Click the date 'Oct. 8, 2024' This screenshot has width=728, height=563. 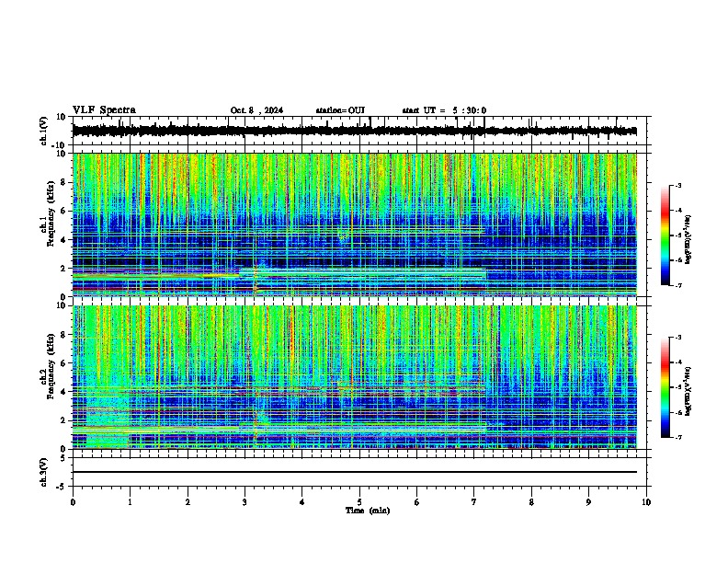[256, 110]
